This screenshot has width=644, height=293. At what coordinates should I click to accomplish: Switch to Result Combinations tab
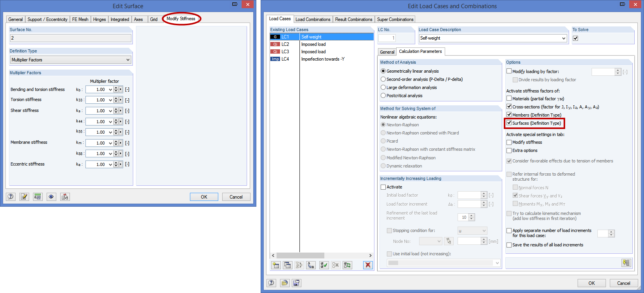pyautogui.click(x=353, y=19)
